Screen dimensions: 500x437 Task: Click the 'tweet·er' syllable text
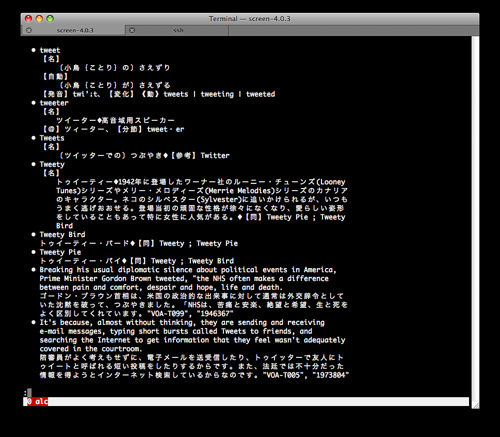[x=166, y=129]
